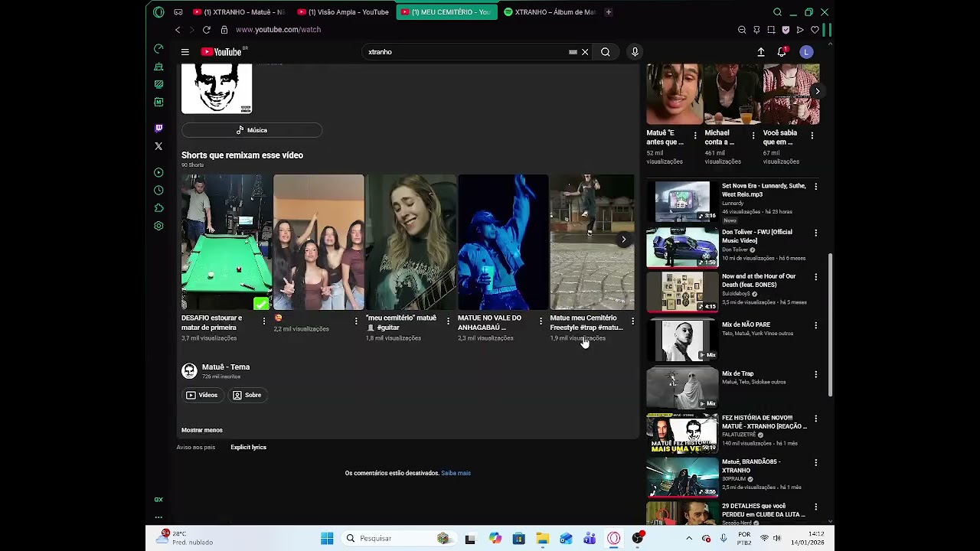
Task: Switch to '(1) XTRANHO - Matuê' tab
Action: tap(239, 12)
